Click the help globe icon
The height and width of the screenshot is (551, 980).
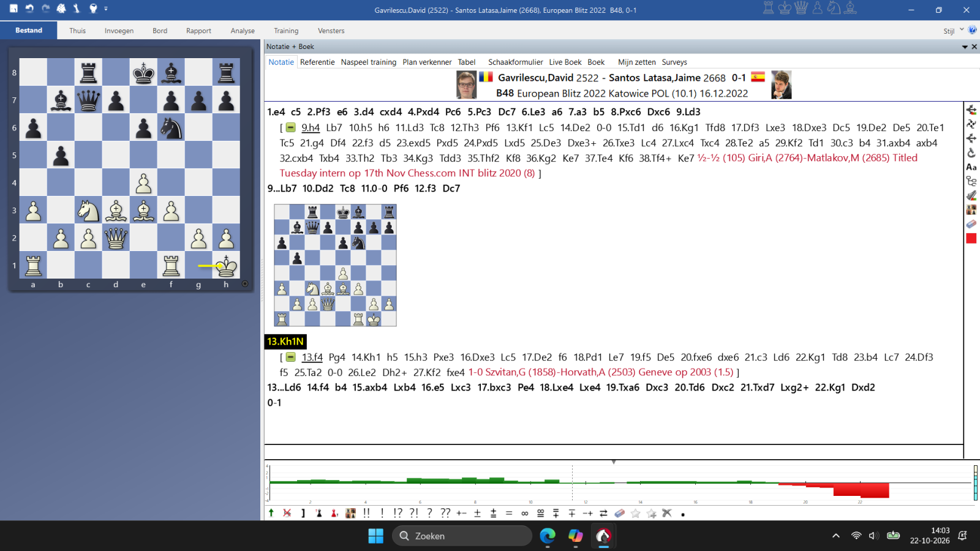(972, 30)
